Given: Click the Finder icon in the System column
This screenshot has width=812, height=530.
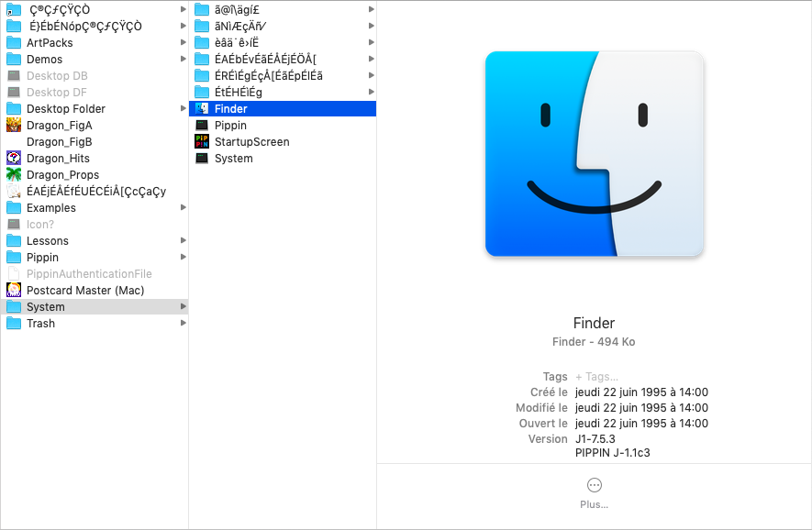Looking at the screenshot, I should 202,109.
